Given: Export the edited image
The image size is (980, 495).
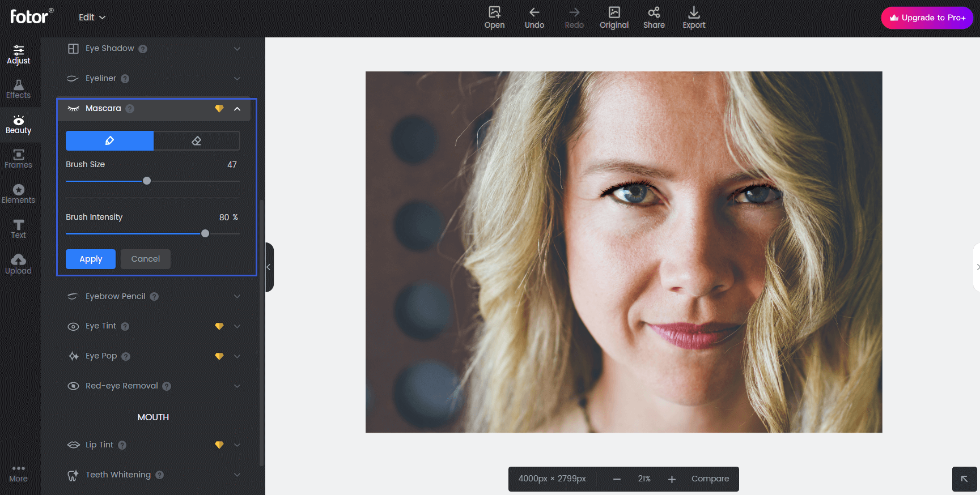Looking at the screenshot, I should click(x=694, y=18).
